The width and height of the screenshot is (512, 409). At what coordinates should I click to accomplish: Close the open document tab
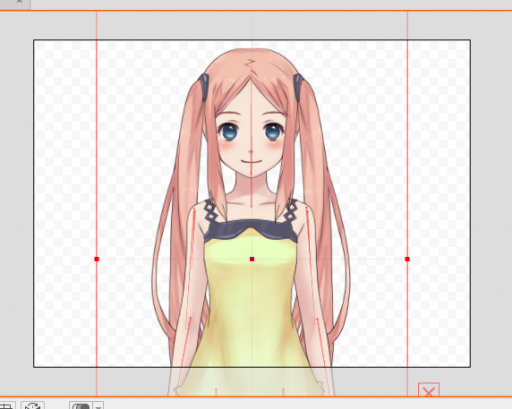pyautogui.click(x=19, y=2)
